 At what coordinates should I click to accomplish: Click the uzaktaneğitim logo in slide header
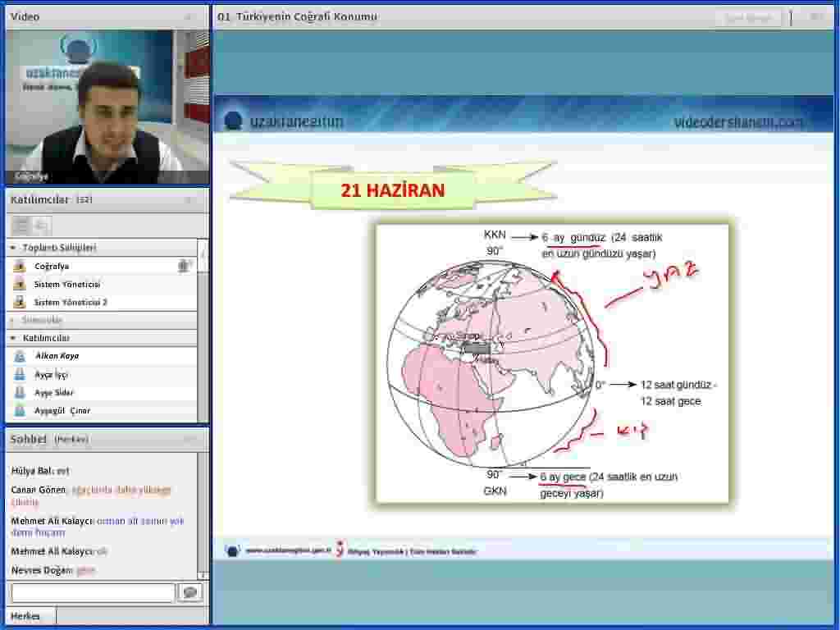(283, 121)
